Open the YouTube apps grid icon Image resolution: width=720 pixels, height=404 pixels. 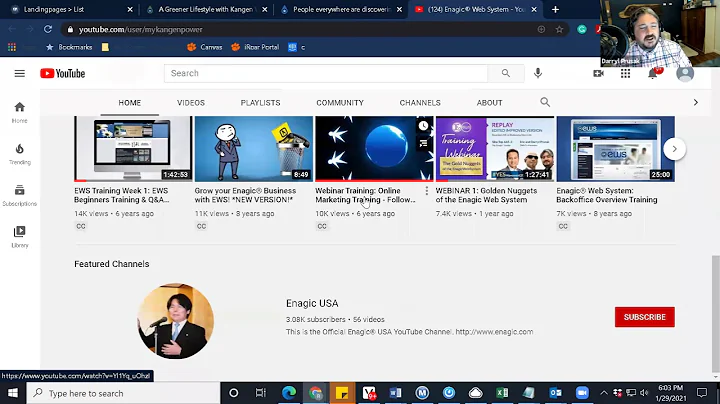tap(625, 73)
